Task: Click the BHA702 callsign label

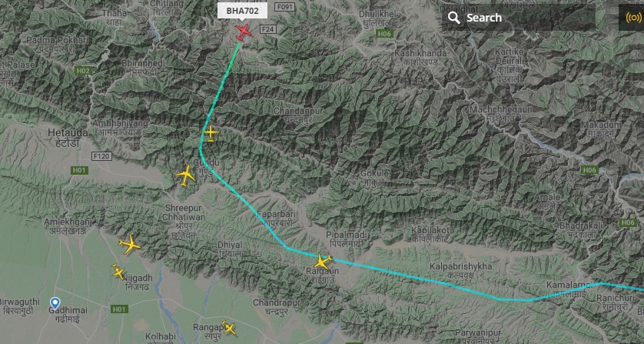Action: 242,11
